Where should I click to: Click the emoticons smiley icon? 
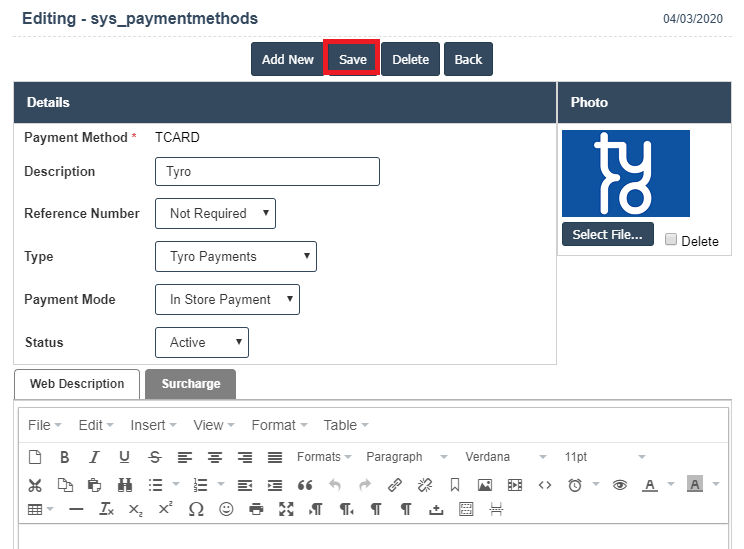[x=226, y=509]
